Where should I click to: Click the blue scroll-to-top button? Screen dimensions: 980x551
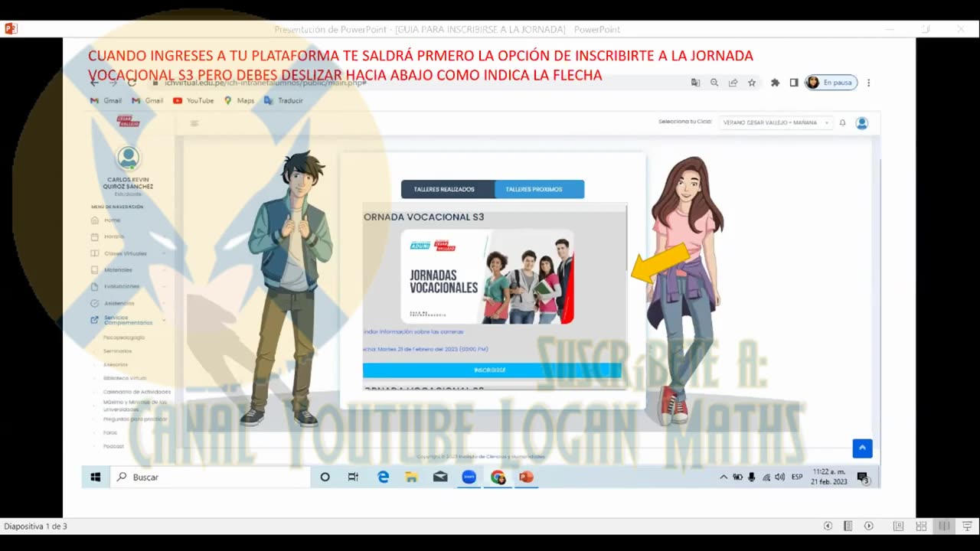[862, 448]
